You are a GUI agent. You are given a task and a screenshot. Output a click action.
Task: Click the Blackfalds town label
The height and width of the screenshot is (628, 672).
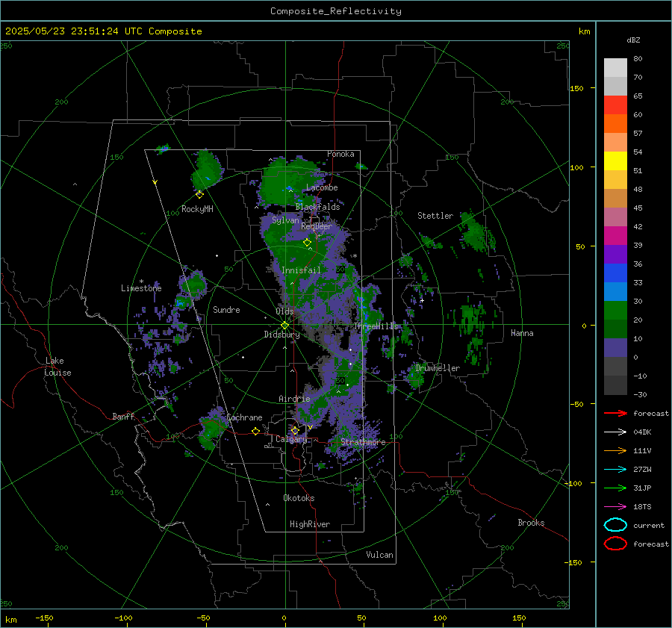pos(317,207)
